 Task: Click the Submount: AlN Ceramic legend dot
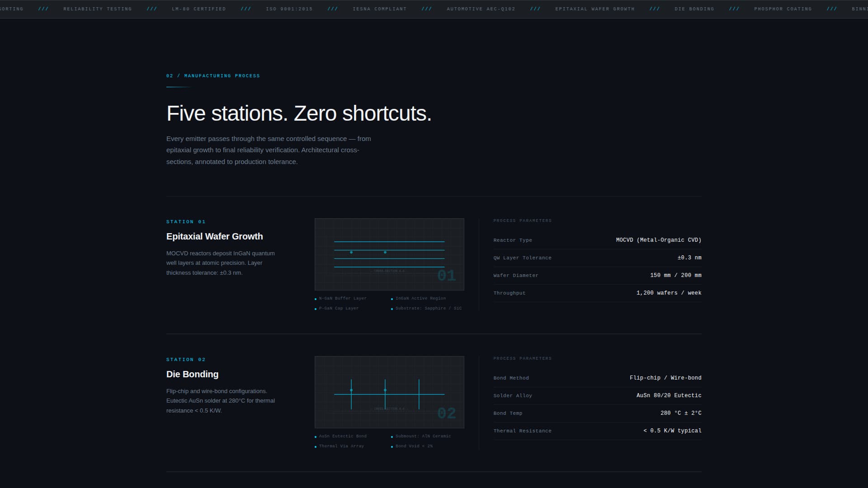(x=392, y=436)
